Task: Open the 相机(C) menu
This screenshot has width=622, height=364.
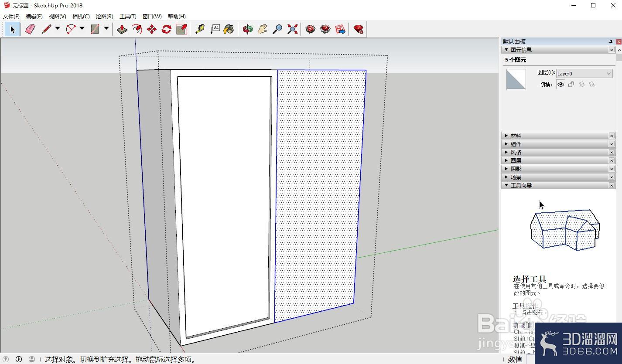Action: click(81, 16)
